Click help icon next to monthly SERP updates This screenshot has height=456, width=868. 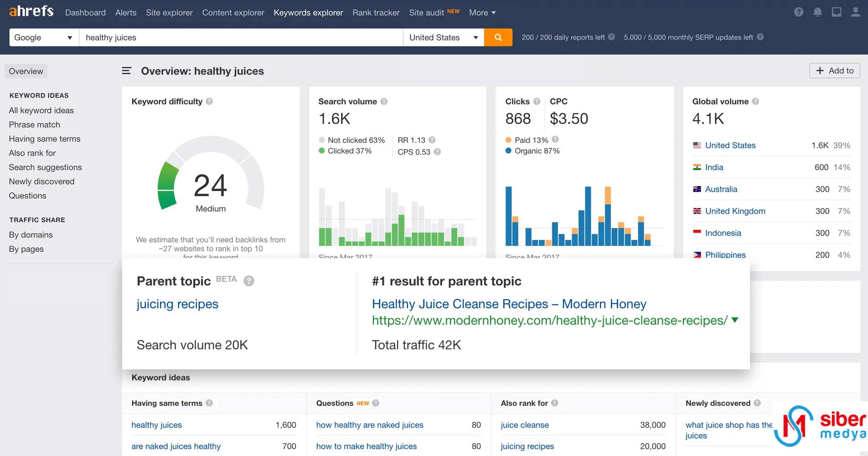[760, 37]
